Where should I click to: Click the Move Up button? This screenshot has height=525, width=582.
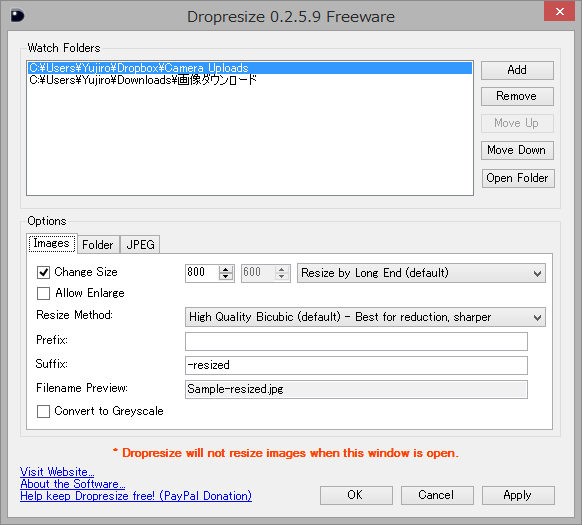517,123
